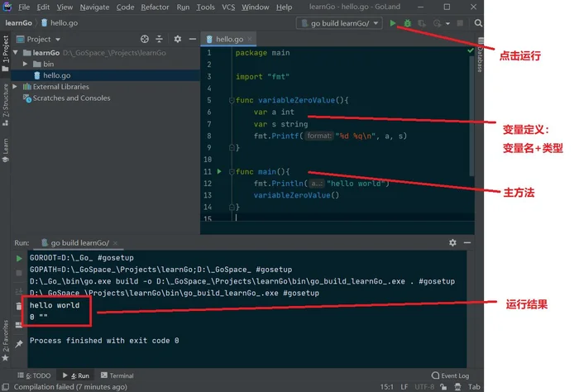Rerun program from Run panel
Viewport: 579px width, 392px height.
pos(20,259)
